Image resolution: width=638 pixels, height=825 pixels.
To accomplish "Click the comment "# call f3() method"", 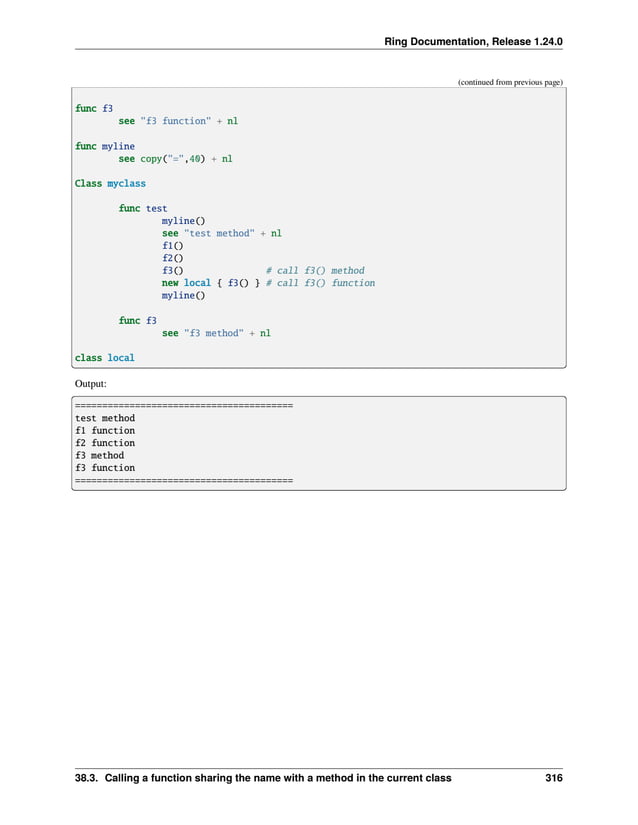I will click(x=315, y=270).
